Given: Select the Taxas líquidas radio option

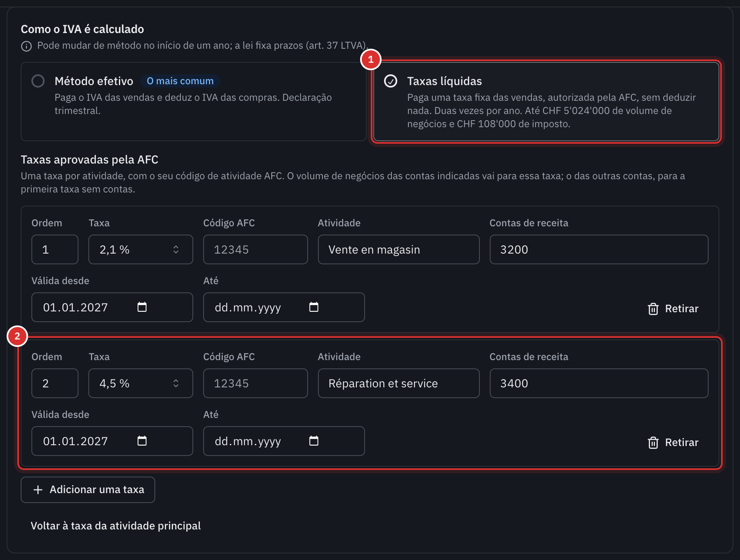Looking at the screenshot, I should click(x=391, y=81).
